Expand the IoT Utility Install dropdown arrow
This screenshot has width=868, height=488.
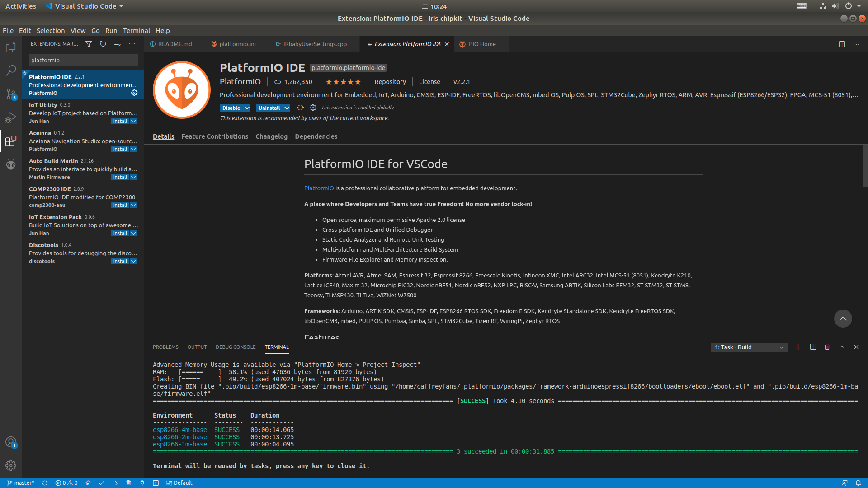click(133, 121)
